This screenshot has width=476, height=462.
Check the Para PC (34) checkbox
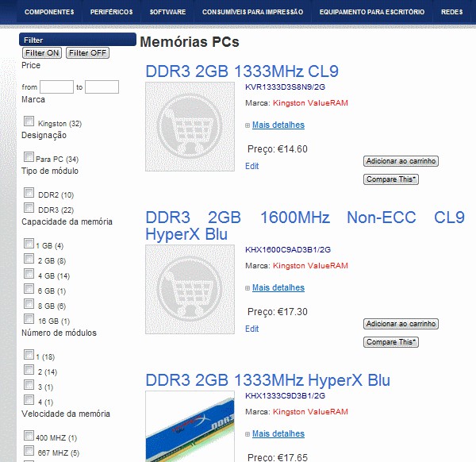point(29,156)
